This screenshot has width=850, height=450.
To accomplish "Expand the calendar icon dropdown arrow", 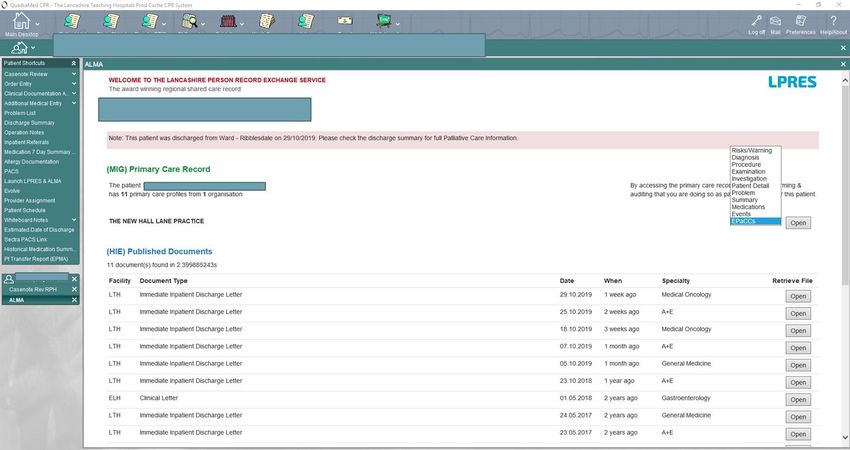I will pyautogui.click(x=242, y=24).
